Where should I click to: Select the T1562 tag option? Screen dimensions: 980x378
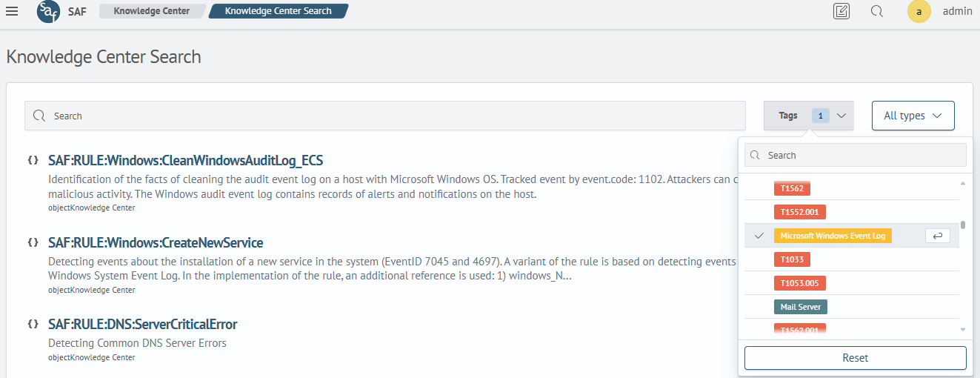[x=792, y=188]
